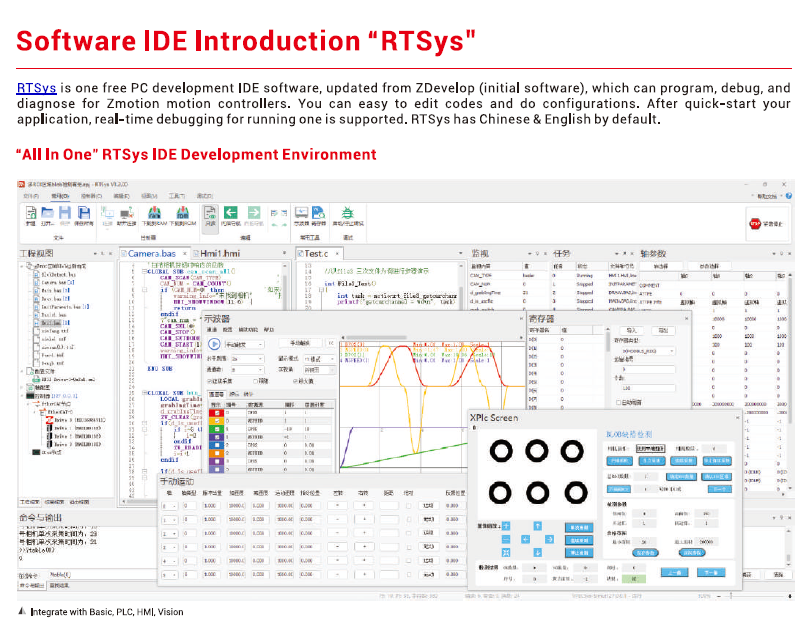The height and width of the screenshot is (632, 811).
Task: Click the Open folder toolbar icon
Action: pos(48,213)
